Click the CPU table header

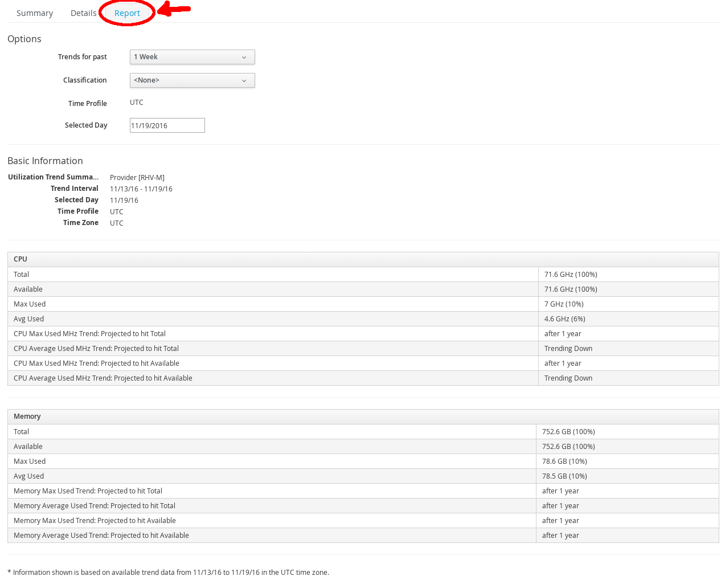[363, 259]
